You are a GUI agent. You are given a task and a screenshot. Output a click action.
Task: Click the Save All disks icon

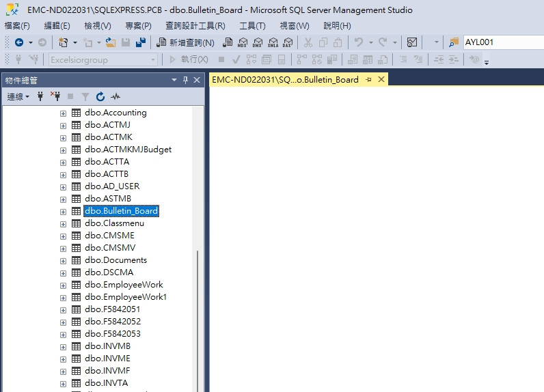pyautogui.click(x=141, y=42)
